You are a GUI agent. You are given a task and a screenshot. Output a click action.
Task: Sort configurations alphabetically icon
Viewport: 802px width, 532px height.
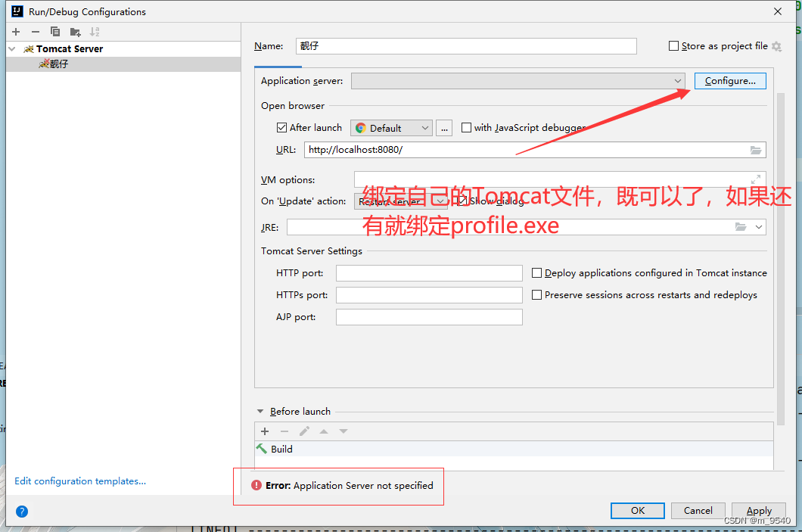[95, 32]
